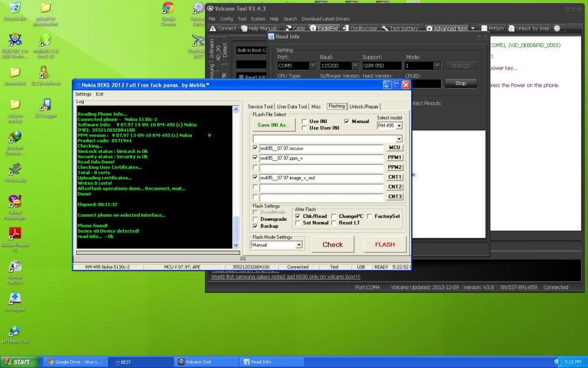Click the log panel vertical scrollbar

pos(235,172)
